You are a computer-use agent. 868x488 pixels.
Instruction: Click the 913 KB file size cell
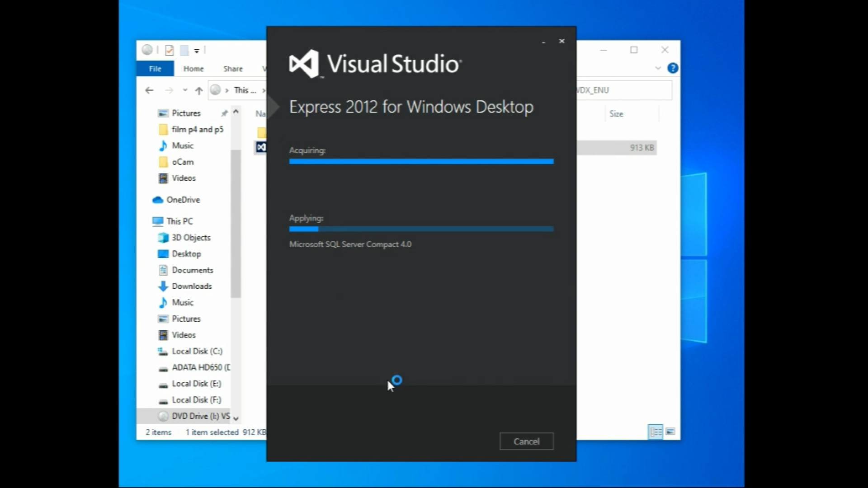point(642,148)
